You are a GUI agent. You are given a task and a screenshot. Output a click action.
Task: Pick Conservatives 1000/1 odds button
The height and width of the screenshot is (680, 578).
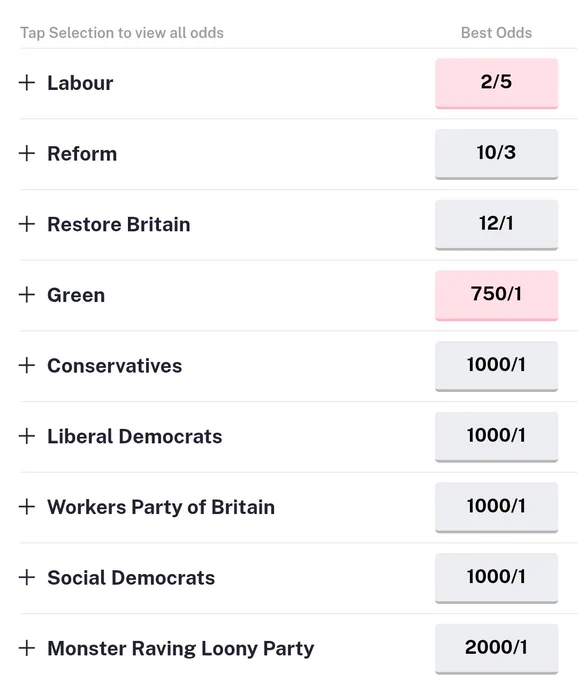tap(496, 366)
